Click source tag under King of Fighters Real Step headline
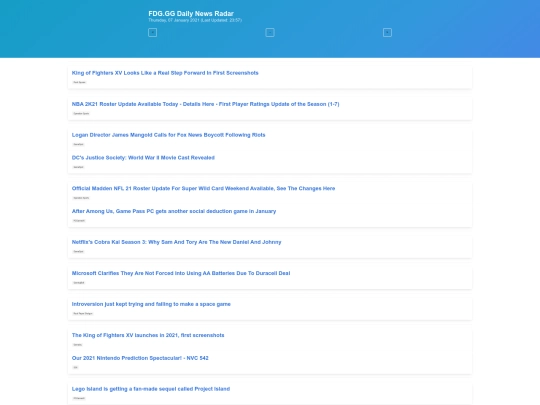Image resolution: width=540 pixels, height=405 pixels. coord(80,82)
